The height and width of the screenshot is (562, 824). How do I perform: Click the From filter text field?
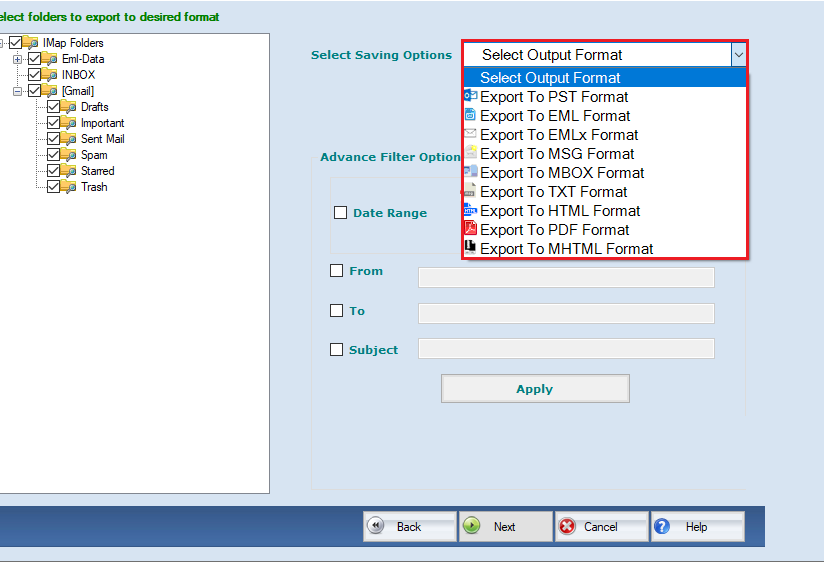[566, 277]
